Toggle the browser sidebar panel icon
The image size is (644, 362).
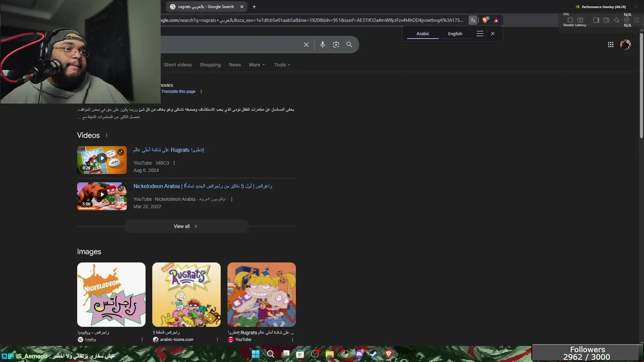596,20
